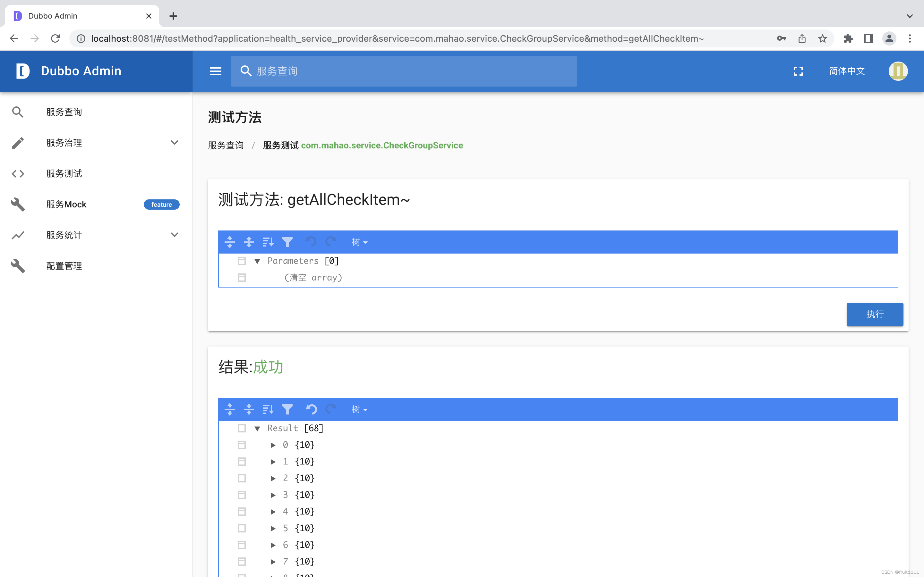
Task: Expand Result item 2 in the tree
Action: pos(273,478)
